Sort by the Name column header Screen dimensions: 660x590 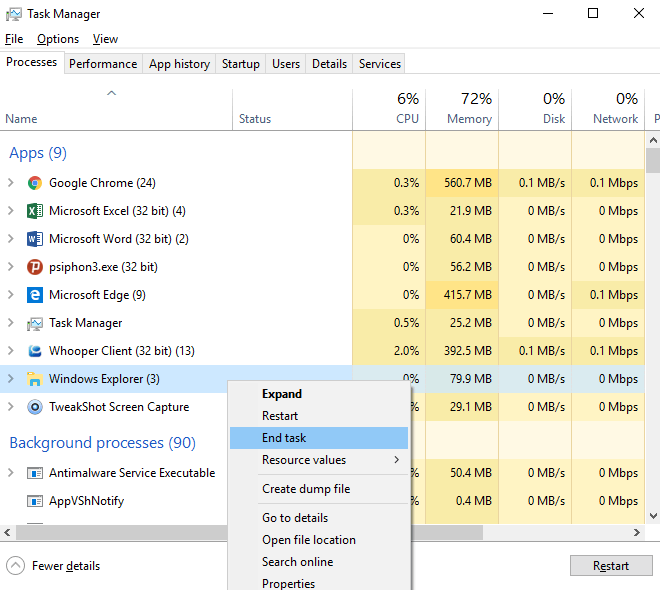point(116,109)
